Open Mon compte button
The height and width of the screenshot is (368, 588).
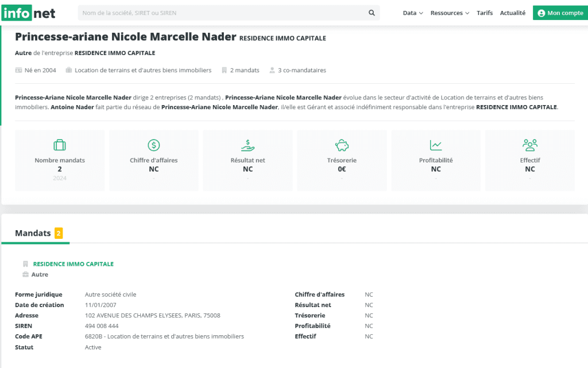[x=560, y=13]
